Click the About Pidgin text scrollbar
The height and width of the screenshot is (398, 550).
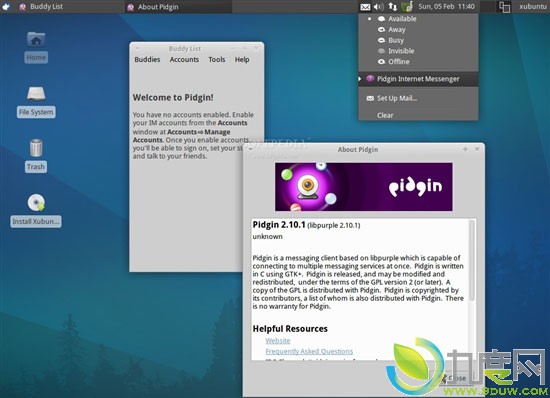click(472, 260)
